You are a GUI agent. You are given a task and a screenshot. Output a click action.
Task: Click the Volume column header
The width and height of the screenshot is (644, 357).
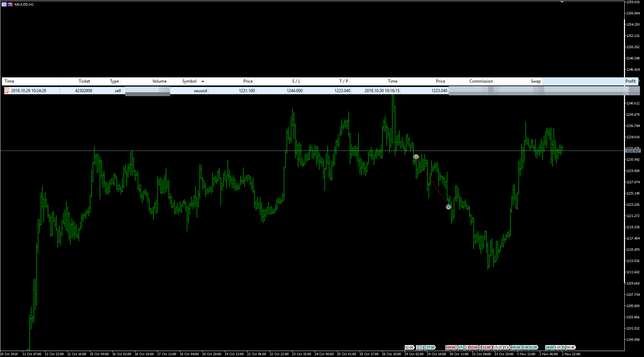coord(159,81)
